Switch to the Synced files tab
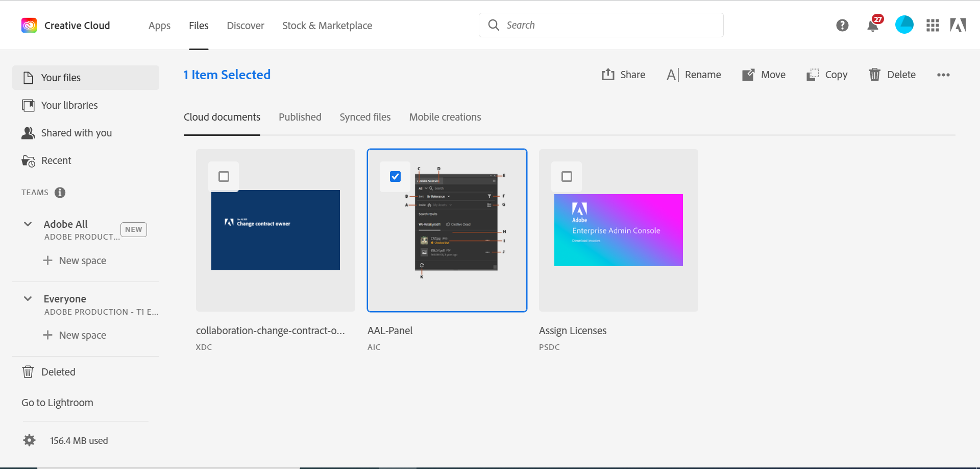The image size is (980, 469). [x=365, y=117]
